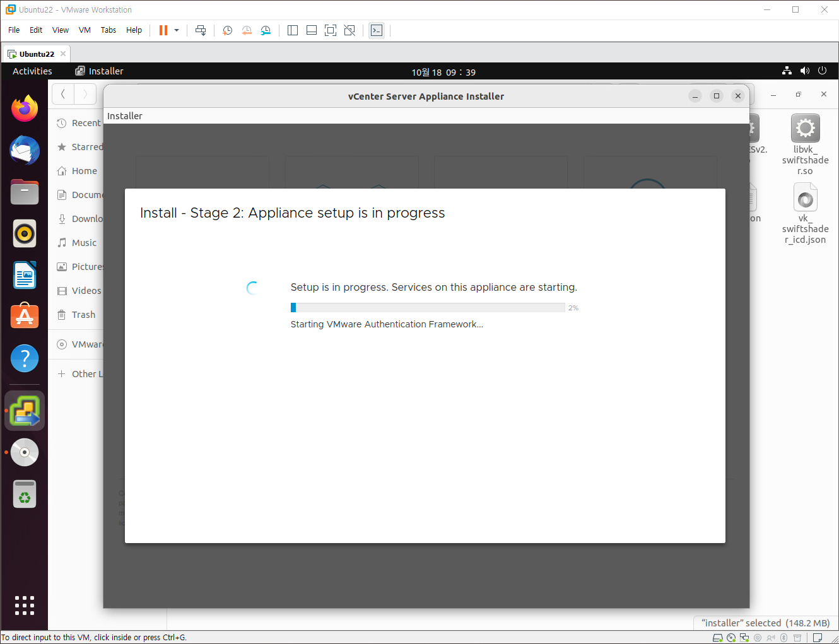
Task: Open the Tabs menu
Action: 109,30
